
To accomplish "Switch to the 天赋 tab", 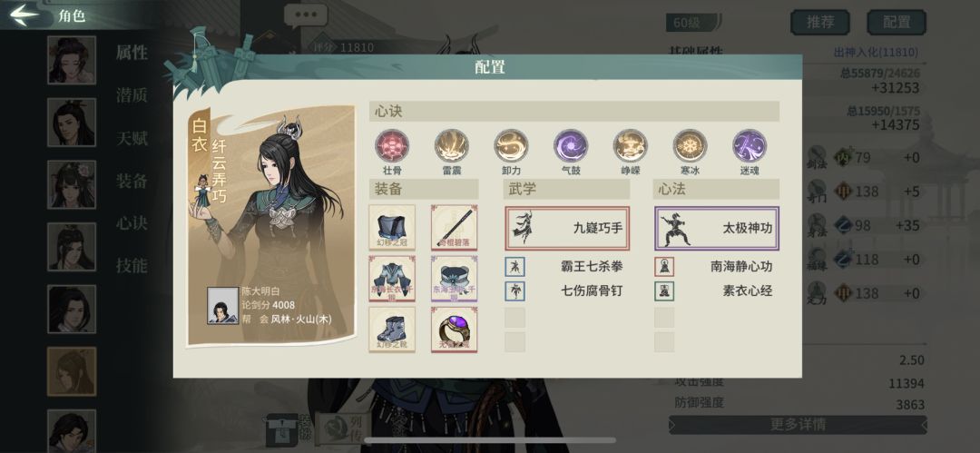I will [132, 138].
